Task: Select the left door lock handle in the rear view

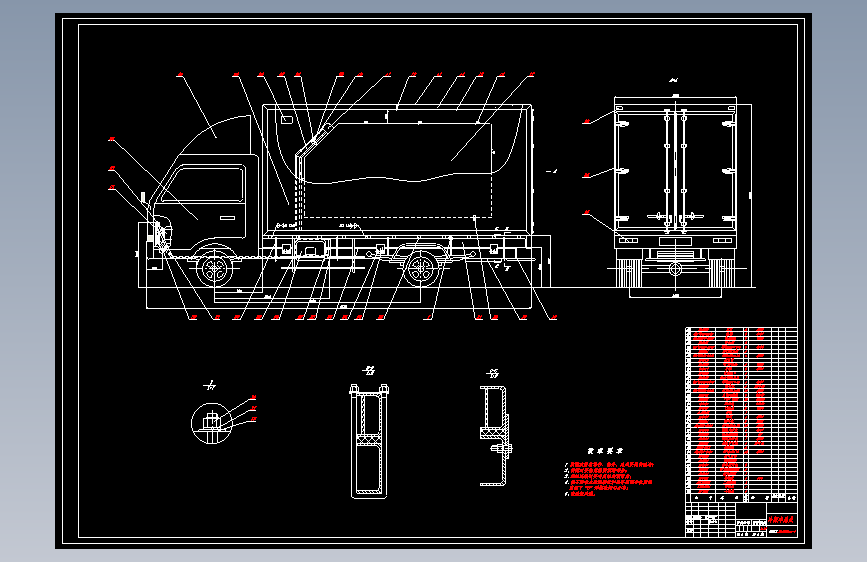Action: (x=657, y=216)
